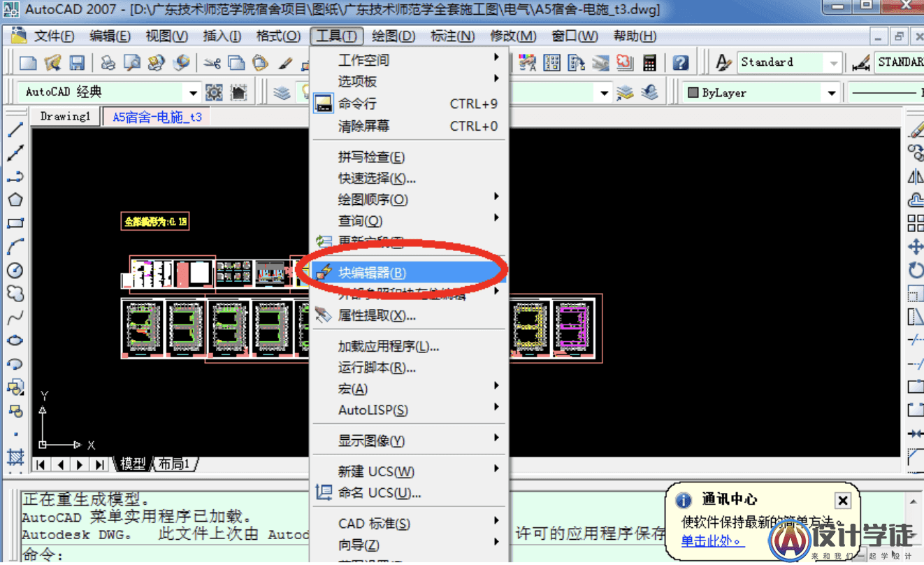
Task: Cut selection with the scissors icon
Action: (x=212, y=63)
